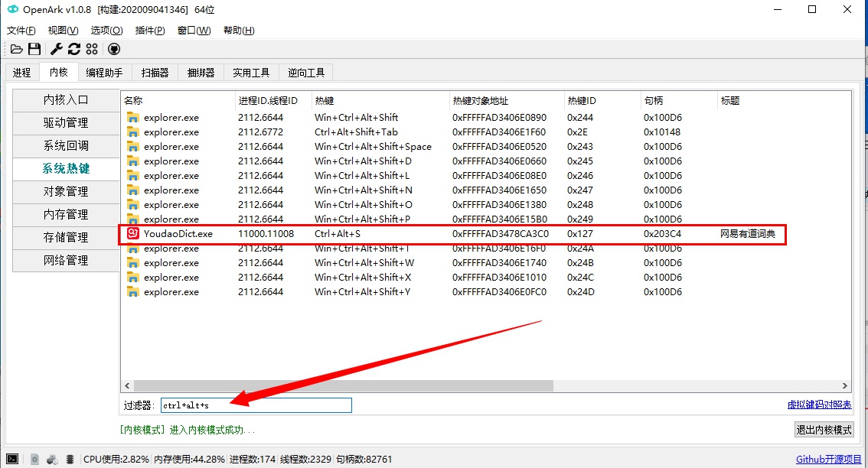Screen dimensions: 868x468
Task: Click the folder icon beside the first explorer.exe entry
Action: tap(132, 117)
